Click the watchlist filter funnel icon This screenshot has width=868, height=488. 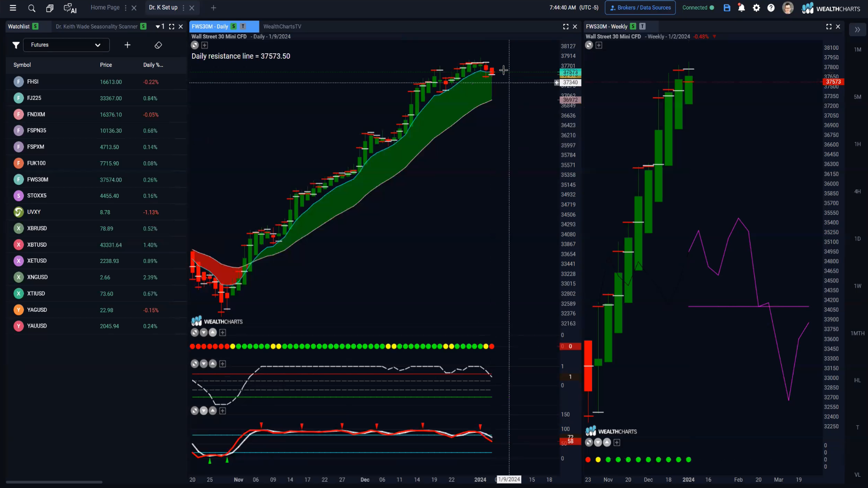tap(16, 45)
